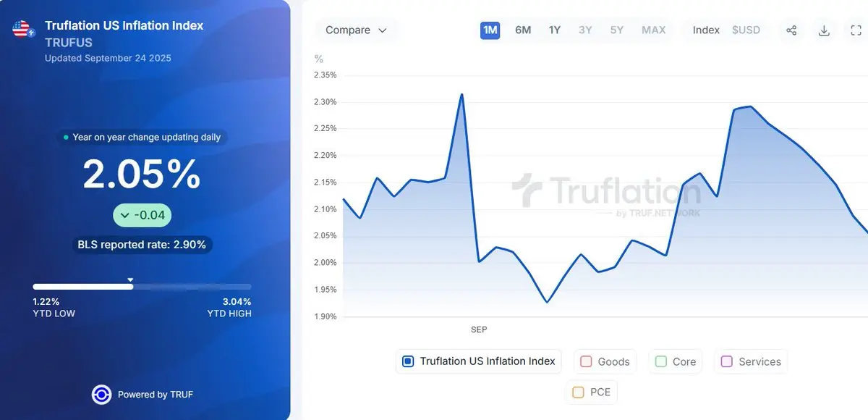Click the down arrow in the -0.04 badge
The width and height of the screenshot is (868, 420).
pos(125,216)
